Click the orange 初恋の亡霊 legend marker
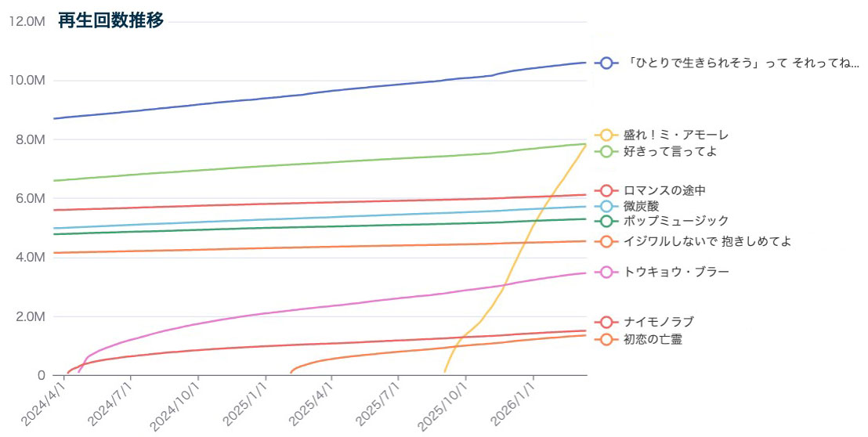868x437 pixels. [606, 340]
